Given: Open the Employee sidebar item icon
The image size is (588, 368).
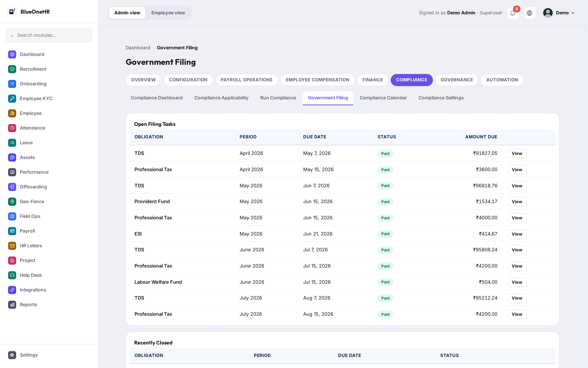Looking at the screenshot, I should click(x=12, y=113).
